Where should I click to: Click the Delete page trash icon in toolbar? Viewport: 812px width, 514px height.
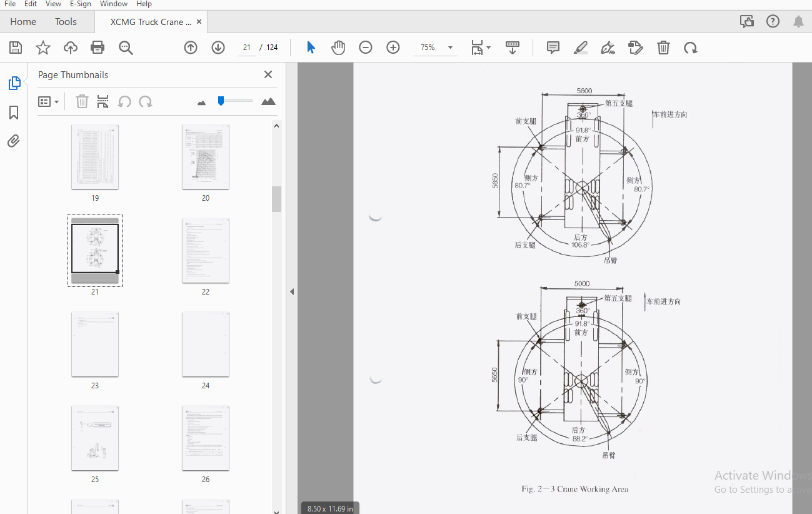coord(663,48)
